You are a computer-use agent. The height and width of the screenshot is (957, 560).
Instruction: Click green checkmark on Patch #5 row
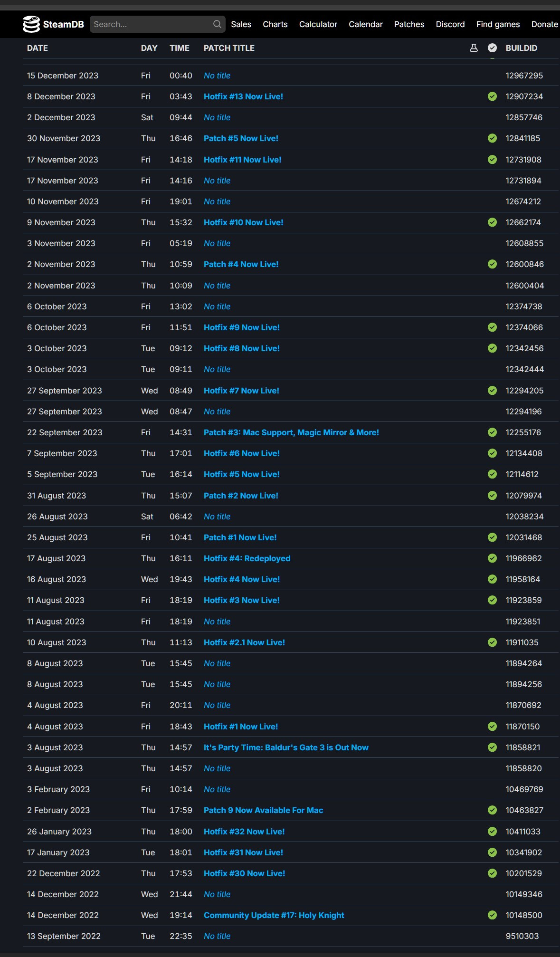click(x=493, y=138)
